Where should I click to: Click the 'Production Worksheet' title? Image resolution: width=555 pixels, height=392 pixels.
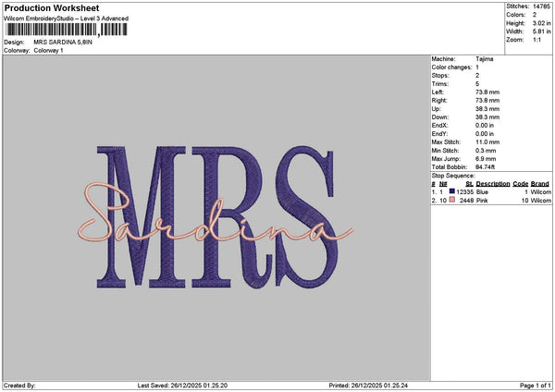click(52, 7)
